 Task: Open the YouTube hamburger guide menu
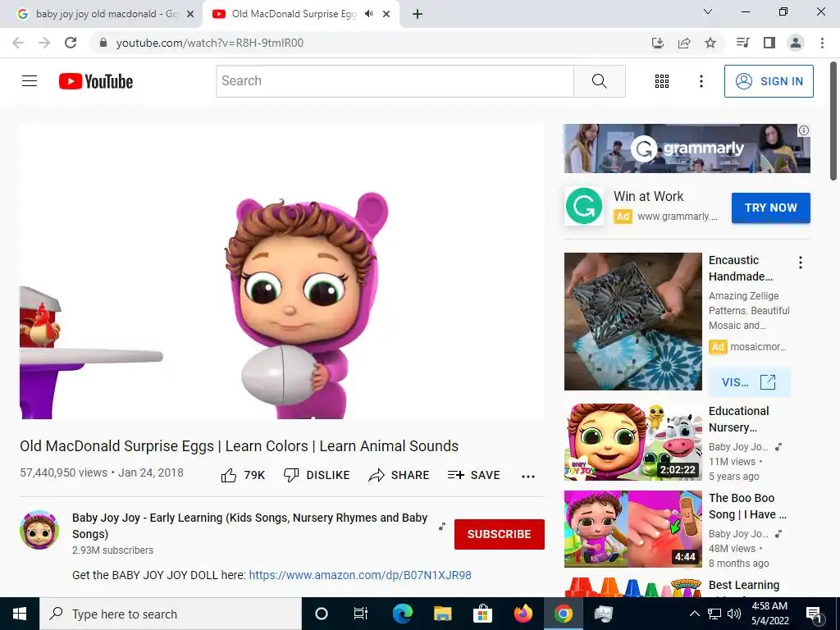point(30,81)
